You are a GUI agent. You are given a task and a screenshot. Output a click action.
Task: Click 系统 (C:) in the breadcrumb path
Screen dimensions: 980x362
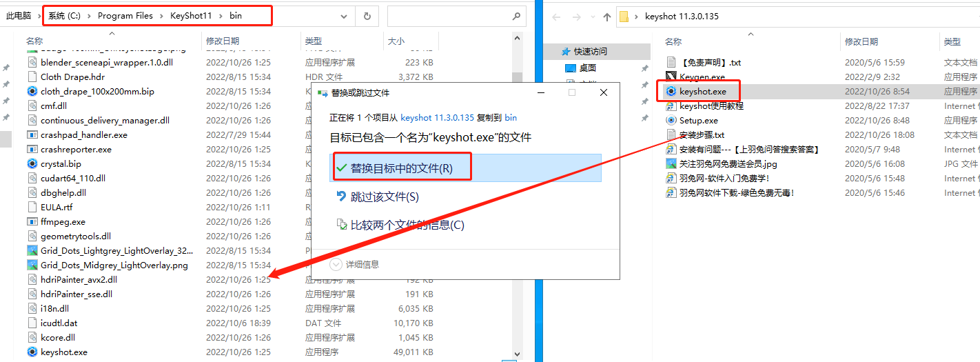(x=64, y=15)
